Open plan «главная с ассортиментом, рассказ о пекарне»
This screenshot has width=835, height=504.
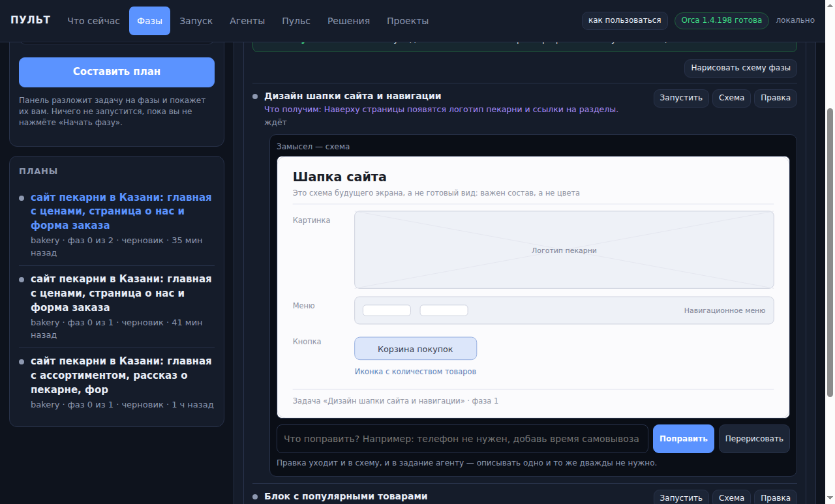117,382
